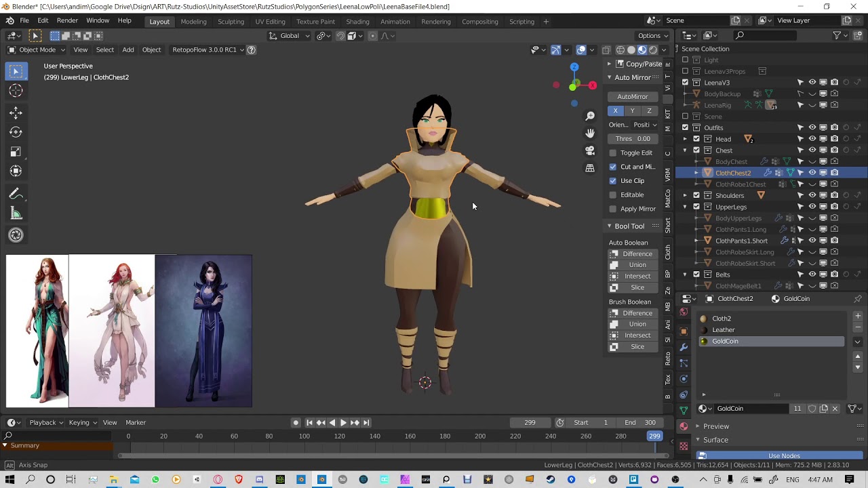Enable Editable checkbox

(613, 195)
